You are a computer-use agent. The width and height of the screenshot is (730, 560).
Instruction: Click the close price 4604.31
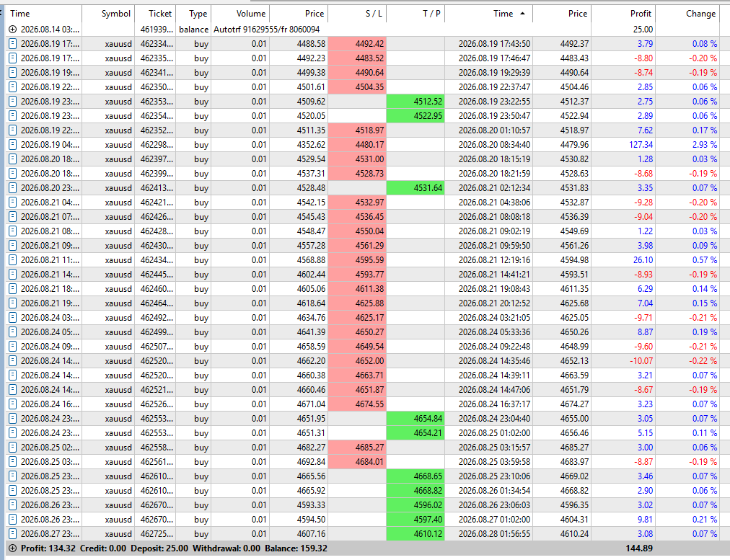pos(574,520)
